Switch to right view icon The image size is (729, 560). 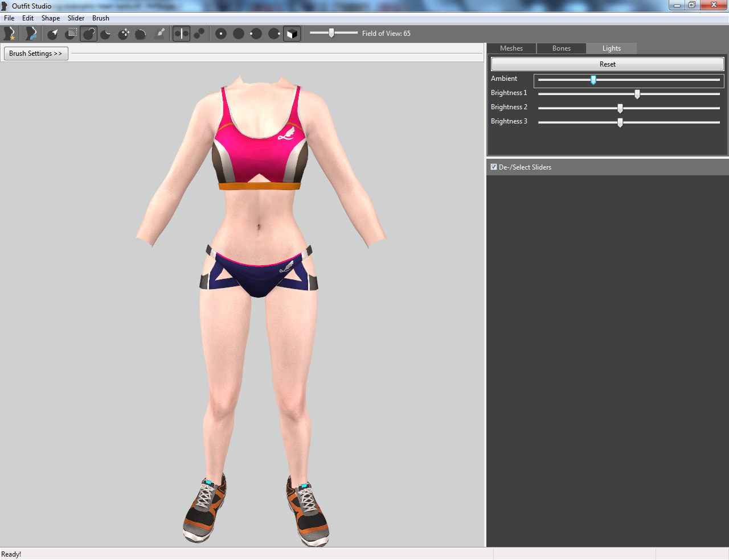(x=274, y=34)
